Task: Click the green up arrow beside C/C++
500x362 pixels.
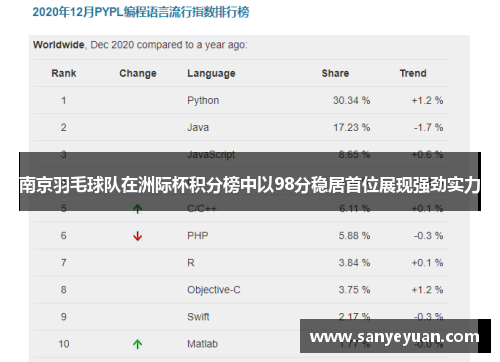Action: tap(137, 209)
